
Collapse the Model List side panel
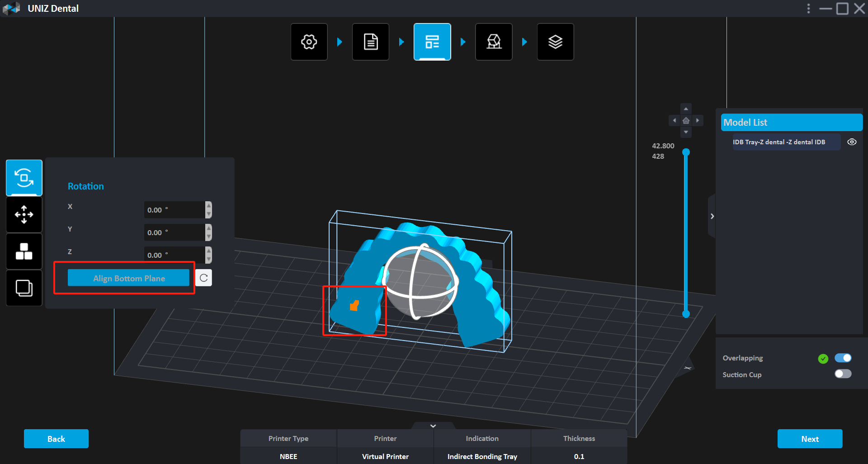(x=712, y=216)
